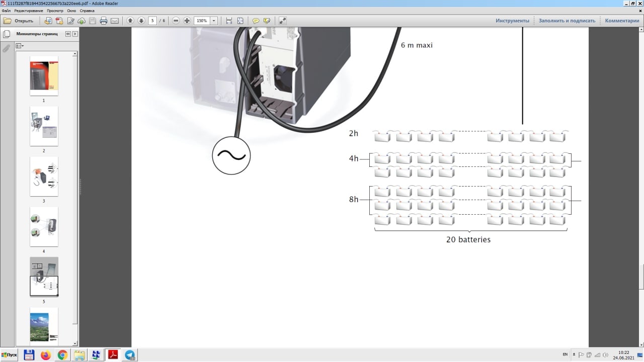Launch Google Chrome from the taskbar

click(x=62, y=355)
